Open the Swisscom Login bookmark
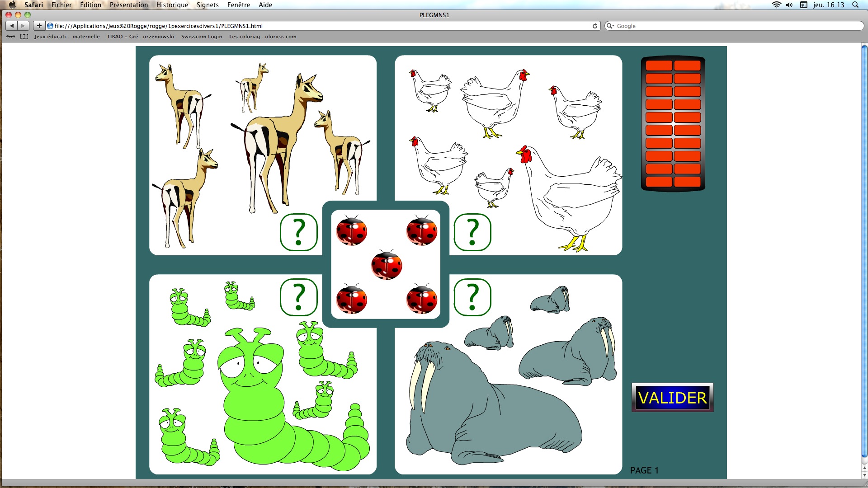This screenshot has width=868, height=488. [x=202, y=37]
